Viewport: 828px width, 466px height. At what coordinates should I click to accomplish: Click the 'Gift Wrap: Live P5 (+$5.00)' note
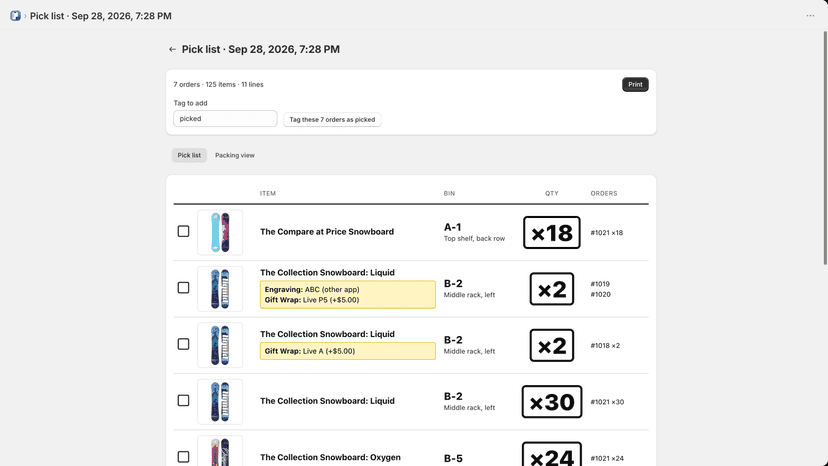312,300
